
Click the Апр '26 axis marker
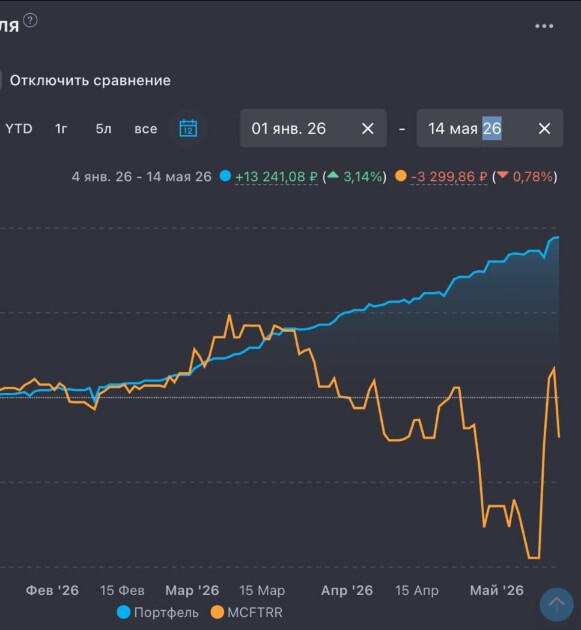(347, 590)
